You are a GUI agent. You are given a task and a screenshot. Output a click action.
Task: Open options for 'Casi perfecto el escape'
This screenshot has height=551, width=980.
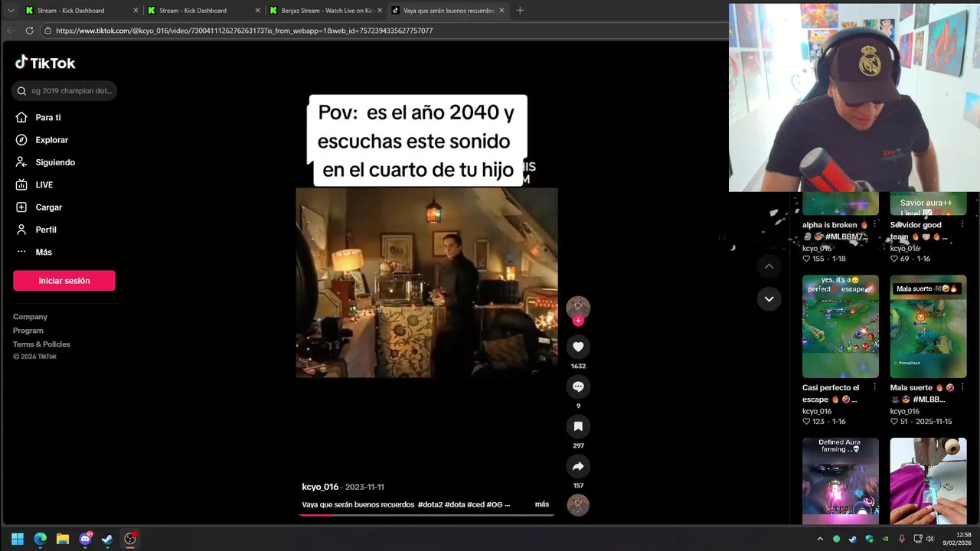click(874, 388)
